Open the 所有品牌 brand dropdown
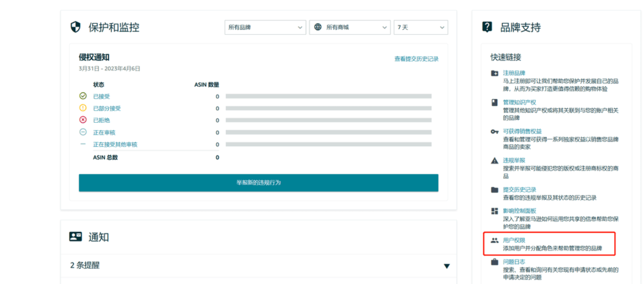644x284 pixels. [265, 27]
